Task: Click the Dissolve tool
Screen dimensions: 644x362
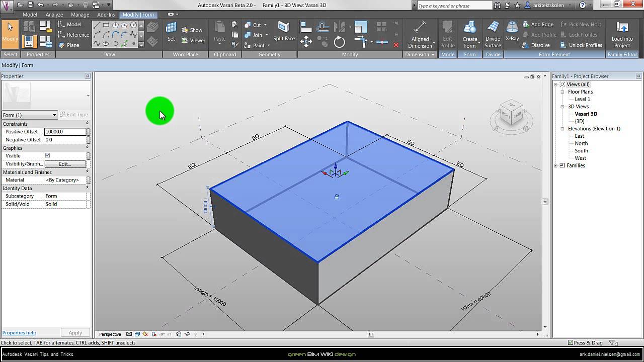Action: [x=536, y=45]
